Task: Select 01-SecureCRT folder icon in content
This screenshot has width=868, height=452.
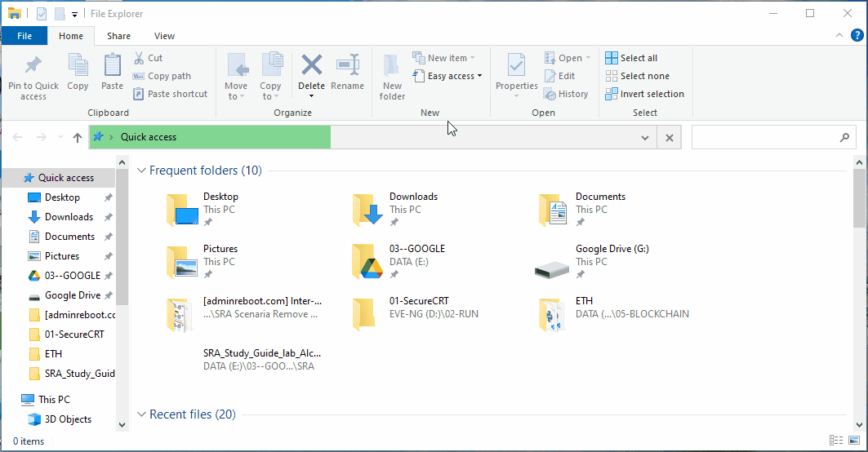Action: [364, 314]
